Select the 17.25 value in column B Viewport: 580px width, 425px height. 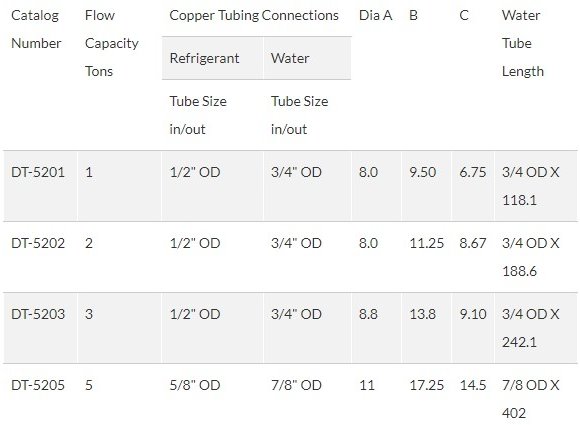pos(426,385)
